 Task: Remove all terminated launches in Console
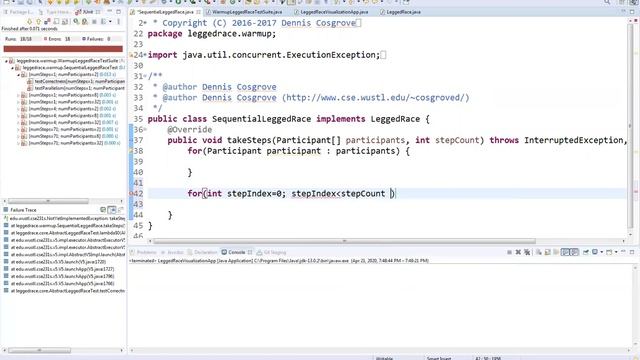527,252
